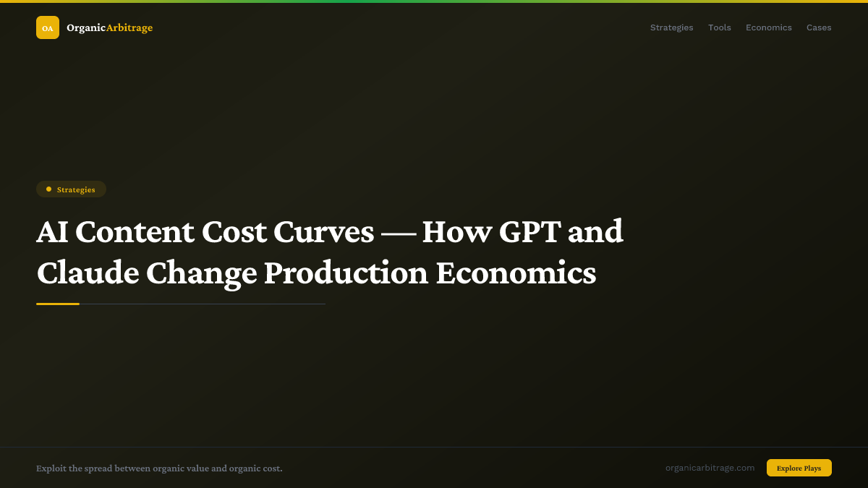Toggle the Strategies badge highlight

(71, 189)
